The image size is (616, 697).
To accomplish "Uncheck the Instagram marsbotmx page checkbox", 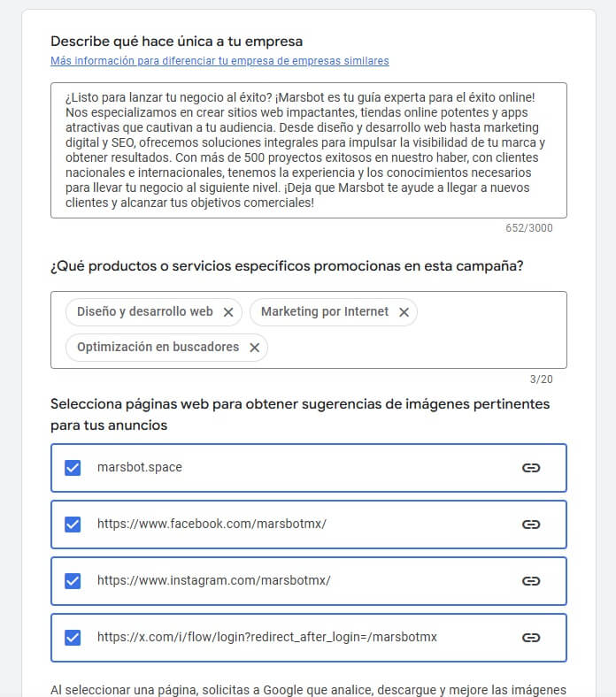I will tap(73, 581).
